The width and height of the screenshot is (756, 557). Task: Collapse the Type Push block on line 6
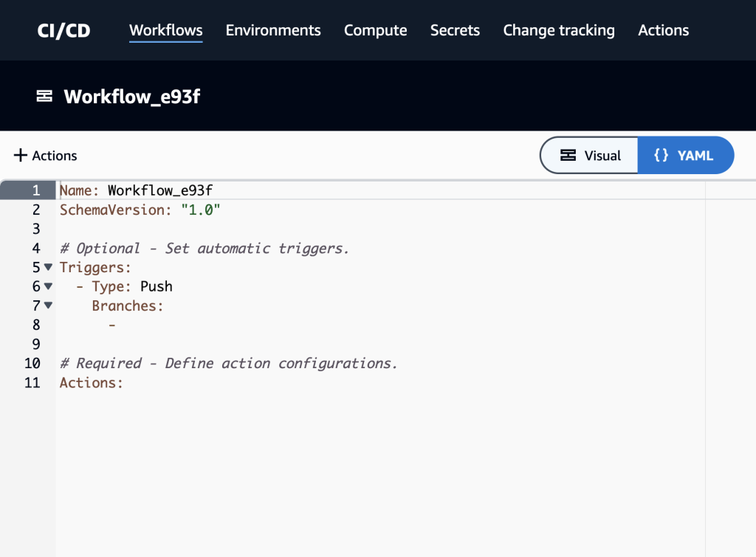click(x=48, y=286)
